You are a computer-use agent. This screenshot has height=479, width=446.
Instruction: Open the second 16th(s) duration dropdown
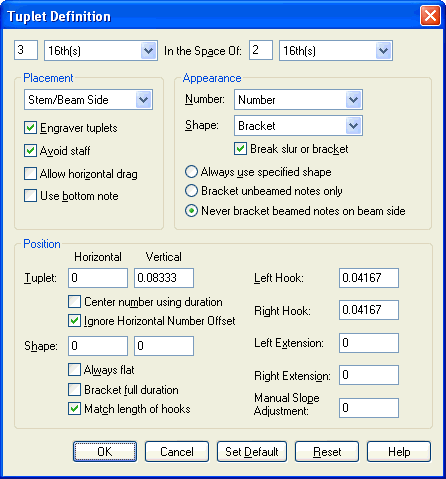click(336, 51)
